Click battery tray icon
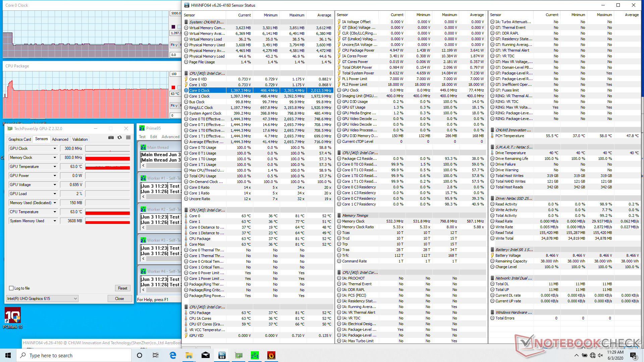The height and width of the screenshot is (362, 644). click(584, 355)
